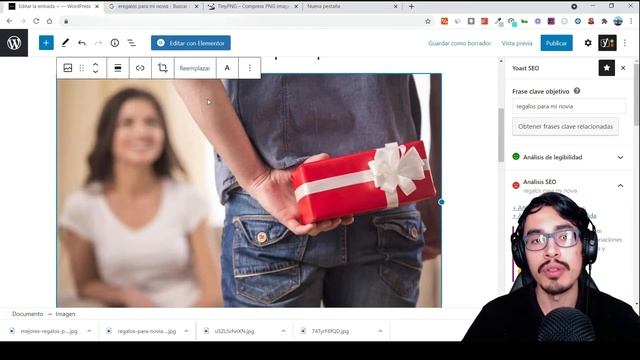Open the editor three-dot options menu
640x360 pixels.
[x=625, y=43]
